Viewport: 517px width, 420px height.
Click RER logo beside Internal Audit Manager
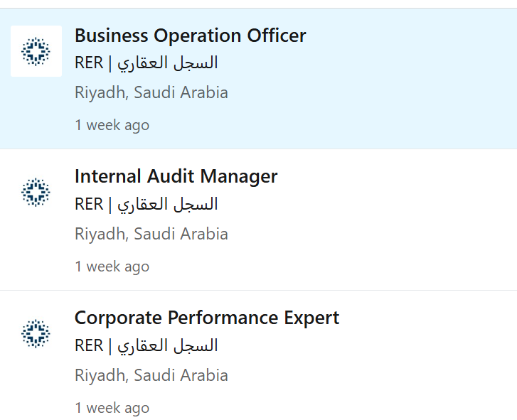(36, 193)
